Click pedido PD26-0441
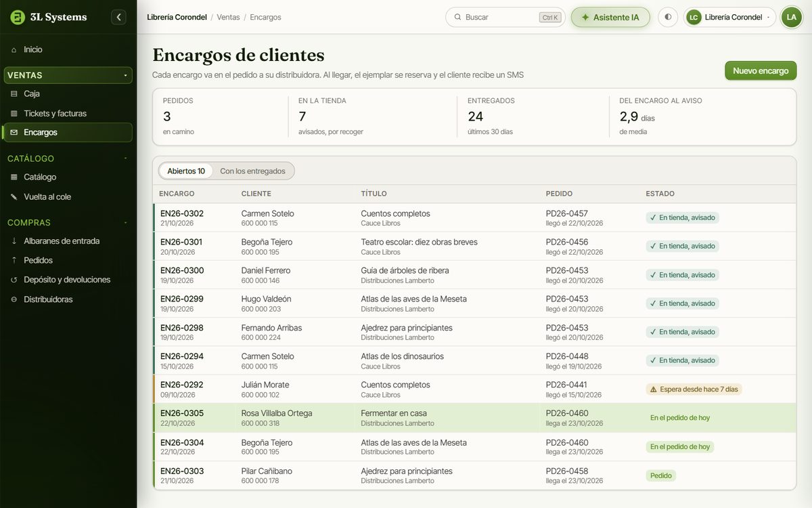Screen dimensions: 812x508 click(567, 385)
